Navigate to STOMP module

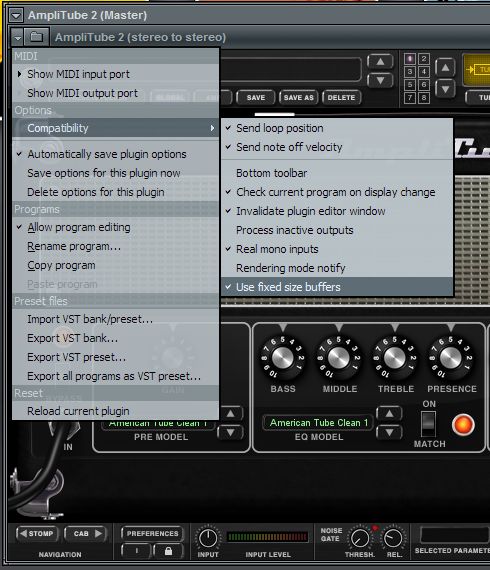(x=37, y=534)
